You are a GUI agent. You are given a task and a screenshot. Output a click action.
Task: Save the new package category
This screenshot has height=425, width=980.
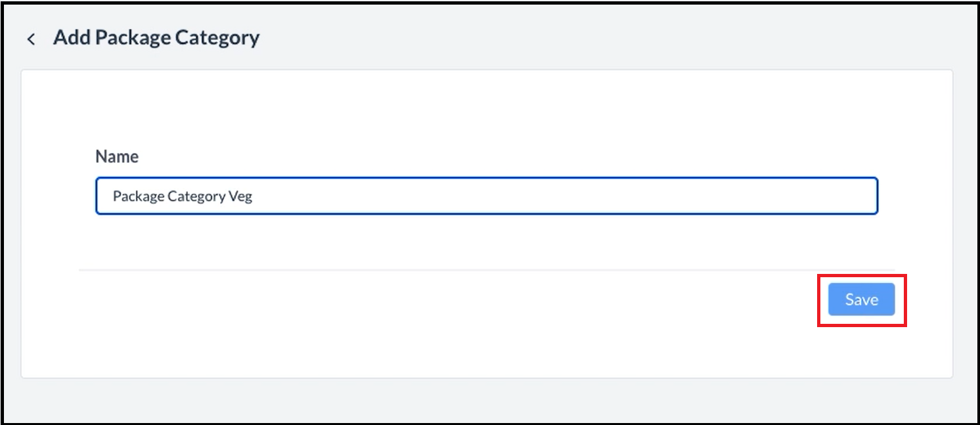tap(861, 300)
